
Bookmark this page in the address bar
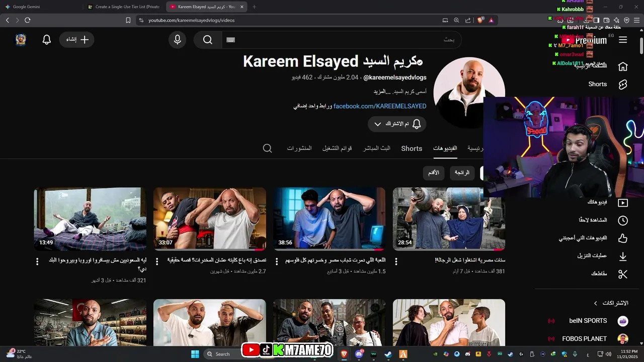[128, 20]
